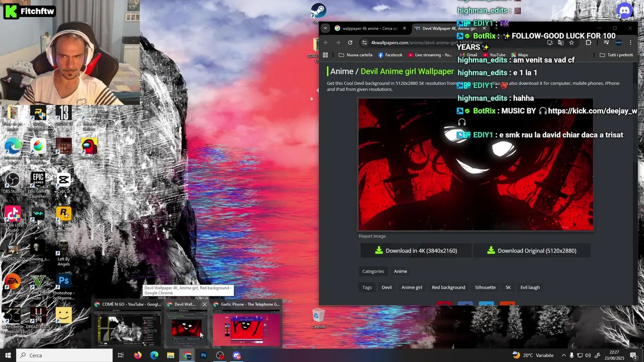
Task: Select the 5K tag
Action: click(x=508, y=288)
